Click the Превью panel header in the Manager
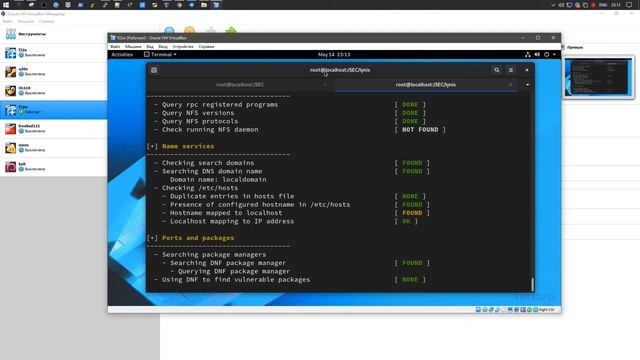The image size is (640, 360). click(575, 47)
